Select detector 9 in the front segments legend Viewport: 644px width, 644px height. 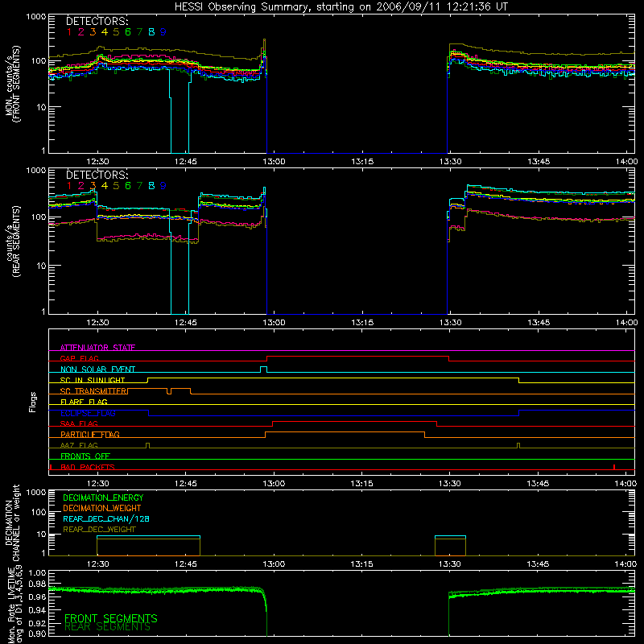coord(163,32)
